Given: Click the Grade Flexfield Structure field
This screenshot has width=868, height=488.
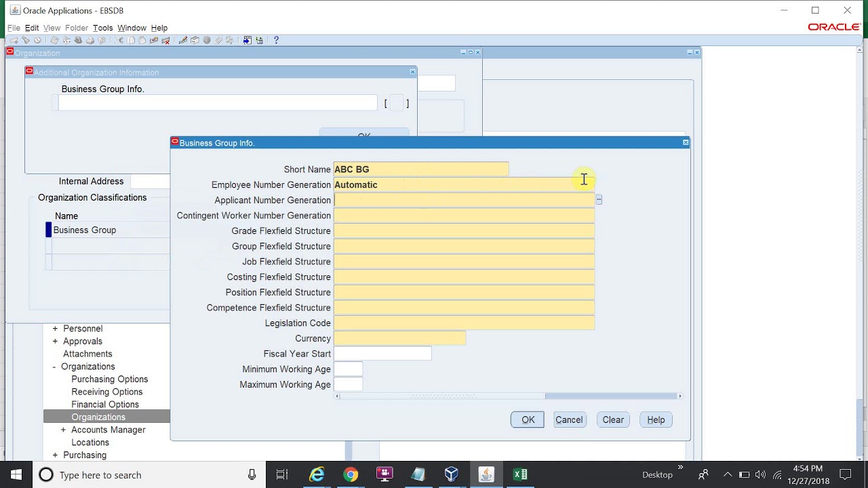Looking at the screenshot, I should [x=464, y=231].
